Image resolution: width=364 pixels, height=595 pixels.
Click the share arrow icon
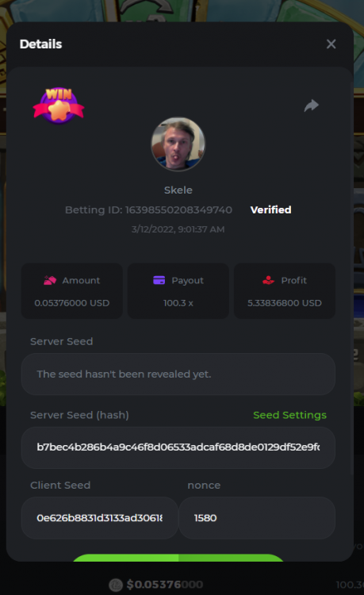tap(312, 106)
